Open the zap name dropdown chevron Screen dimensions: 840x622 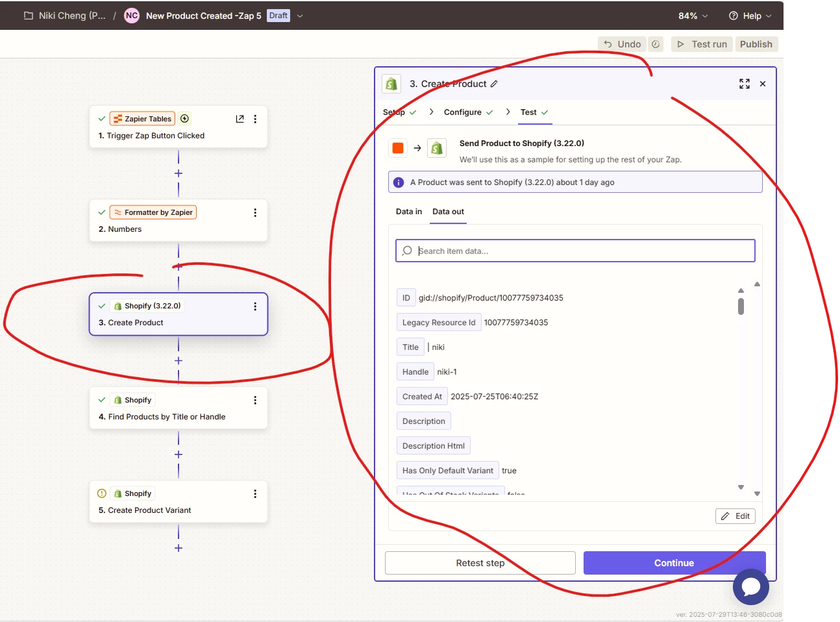click(x=300, y=16)
